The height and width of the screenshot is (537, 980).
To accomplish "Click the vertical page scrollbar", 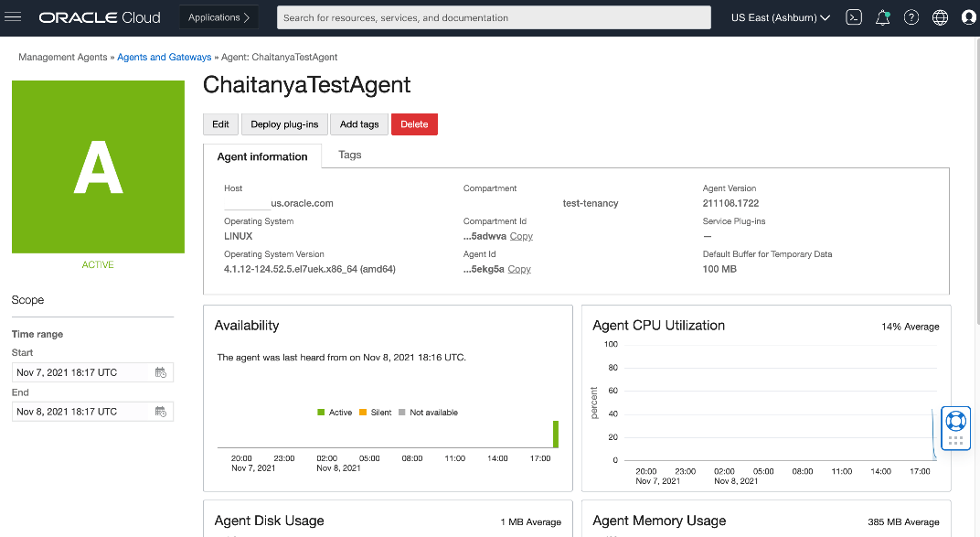I will coord(977,181).
